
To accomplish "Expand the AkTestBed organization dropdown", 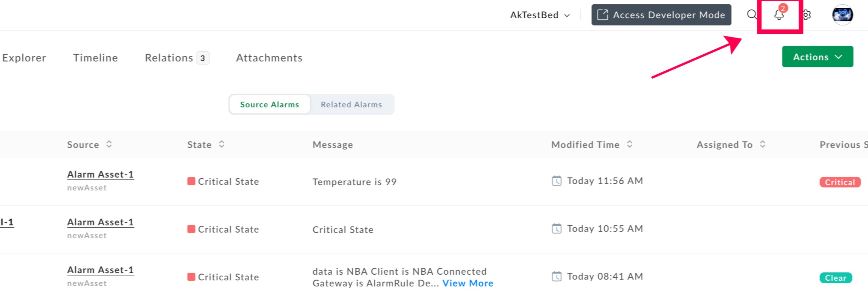I will coord(540,15).
